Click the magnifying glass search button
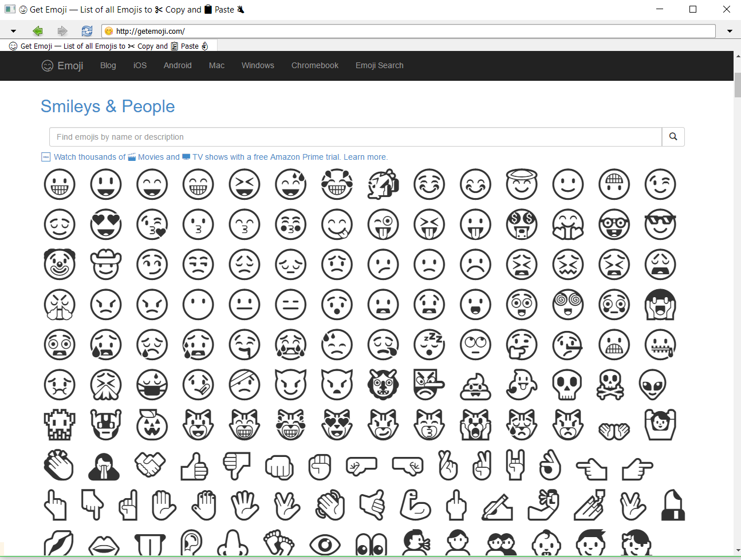741x560 pixels. coord(673,137)
